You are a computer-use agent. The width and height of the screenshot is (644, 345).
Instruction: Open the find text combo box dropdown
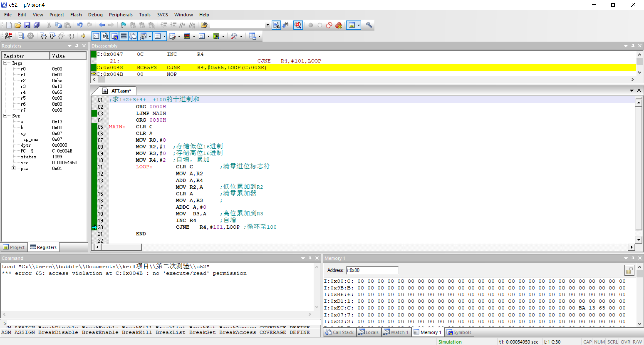coord(267,25)
